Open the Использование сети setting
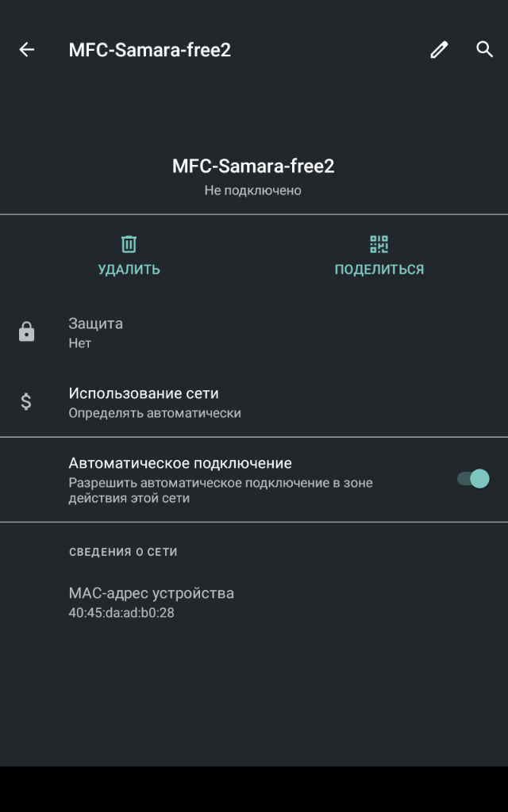Image resolution: width=508 pixels, height=812 pixels. click(x=144, y=393)
